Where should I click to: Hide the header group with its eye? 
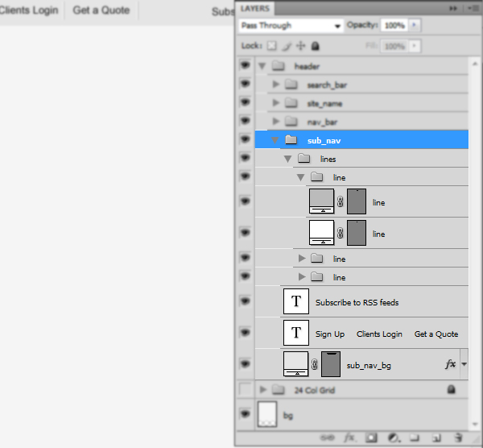tap(246, 65)
